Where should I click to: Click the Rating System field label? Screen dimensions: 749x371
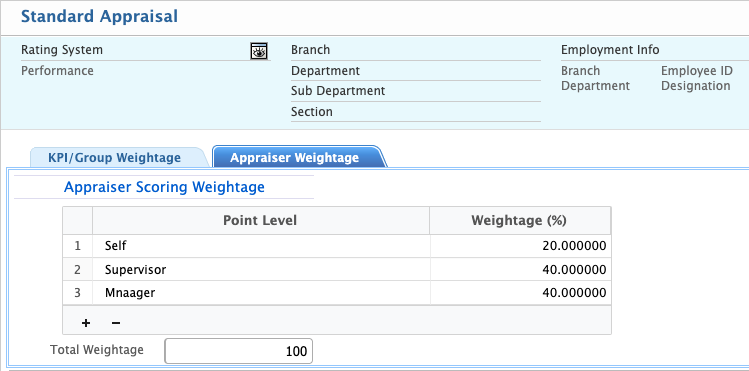(62, 50)
